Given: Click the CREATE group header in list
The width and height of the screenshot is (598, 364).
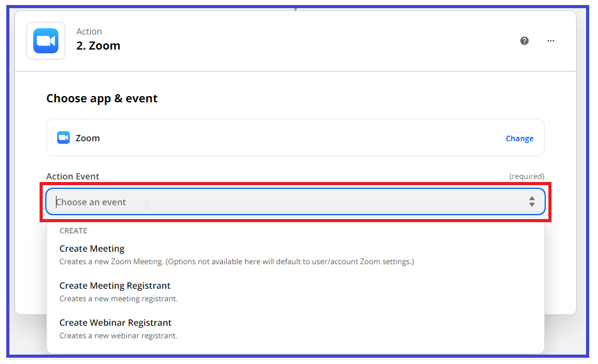Looking at the screenshot, I should coord(73,231).
